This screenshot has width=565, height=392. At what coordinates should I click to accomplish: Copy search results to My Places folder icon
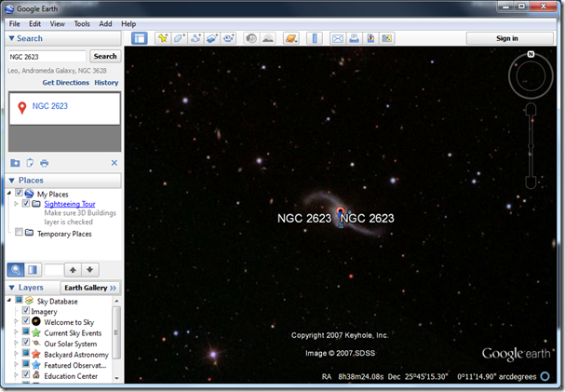click(x=15, y=163)
